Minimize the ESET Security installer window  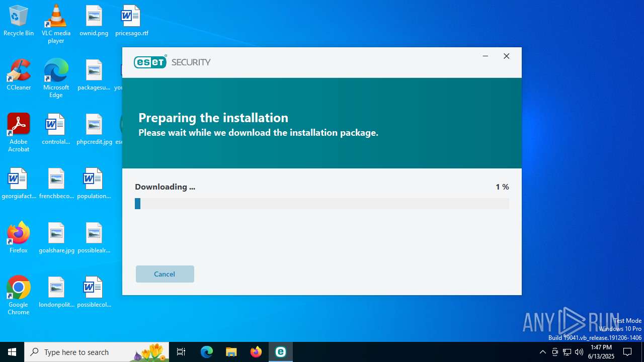click(485, 56)
